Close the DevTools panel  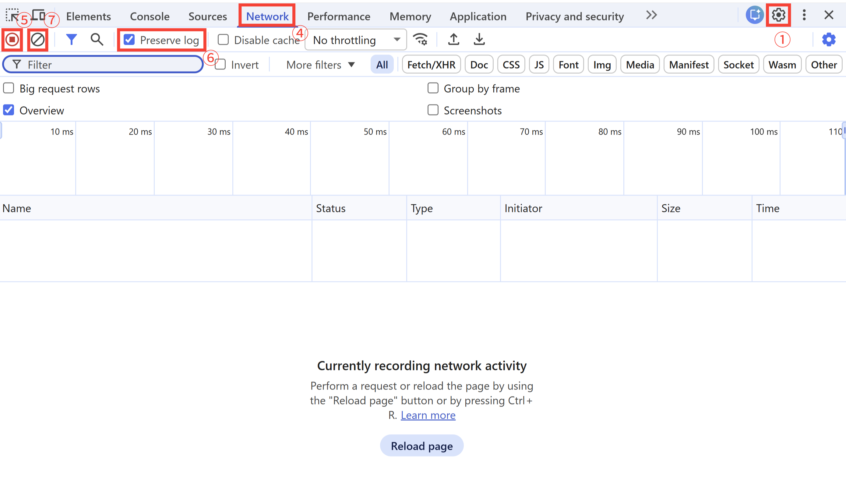[x=829, y=15]
